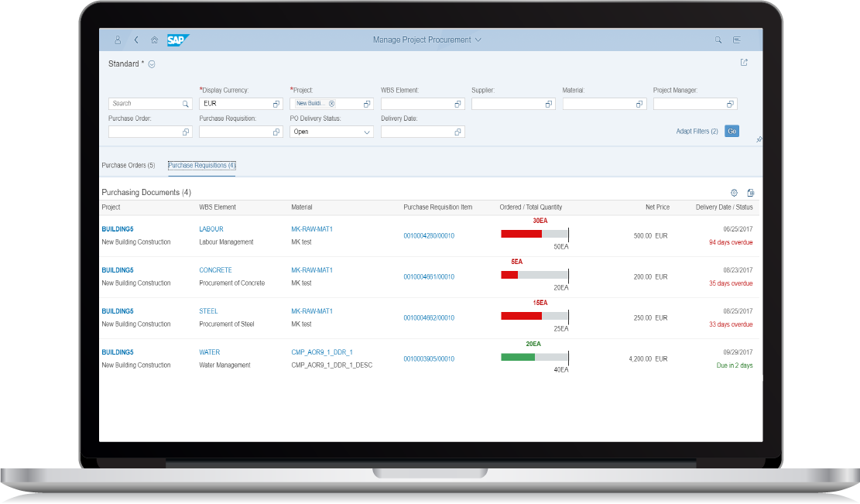Open WATER WBS element link

(210, 352)
